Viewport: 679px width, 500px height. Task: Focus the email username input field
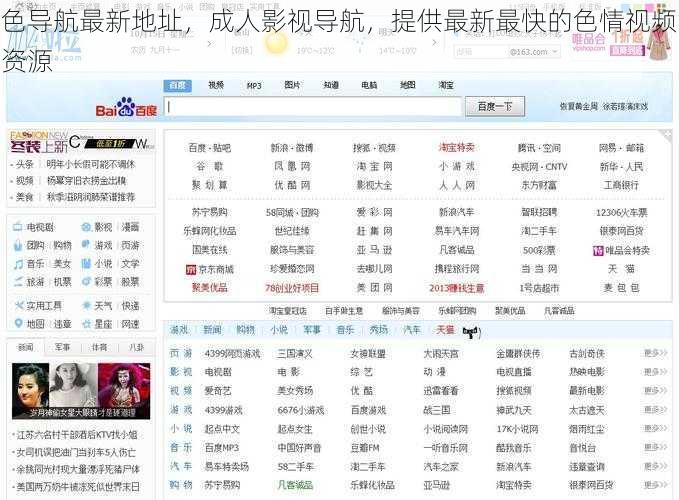coord(480,52)
